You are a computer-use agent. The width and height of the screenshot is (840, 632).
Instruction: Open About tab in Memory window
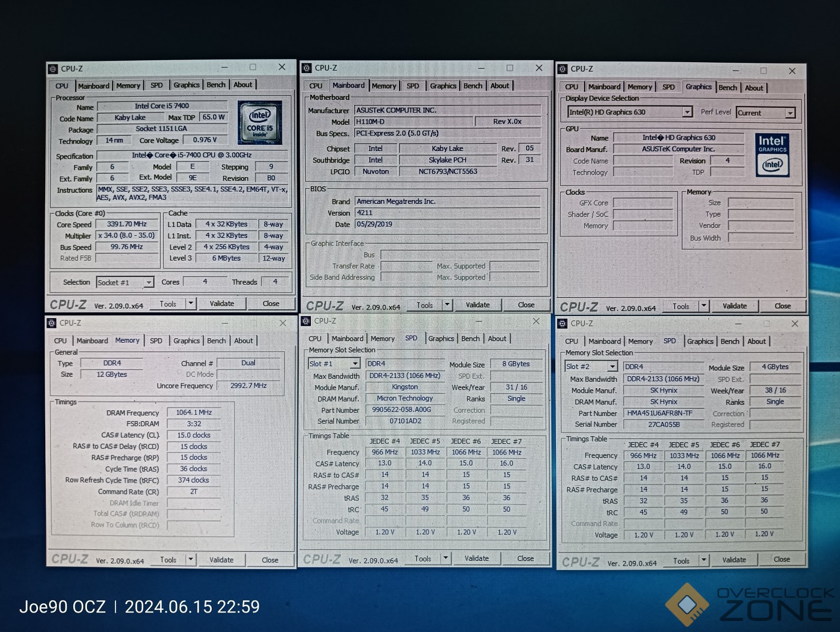[243, 341]
